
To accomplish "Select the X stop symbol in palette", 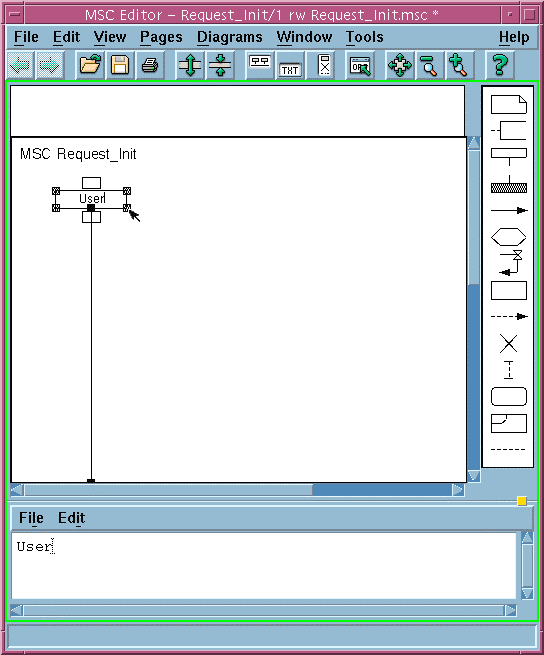I will tap(508, 343).
